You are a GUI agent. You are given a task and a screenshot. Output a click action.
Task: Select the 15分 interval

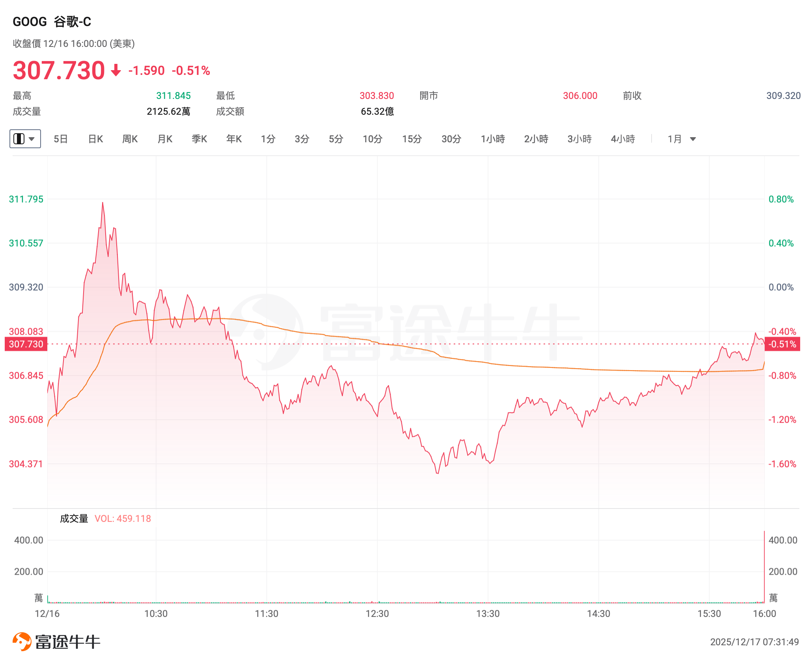[x=412, y=139]
